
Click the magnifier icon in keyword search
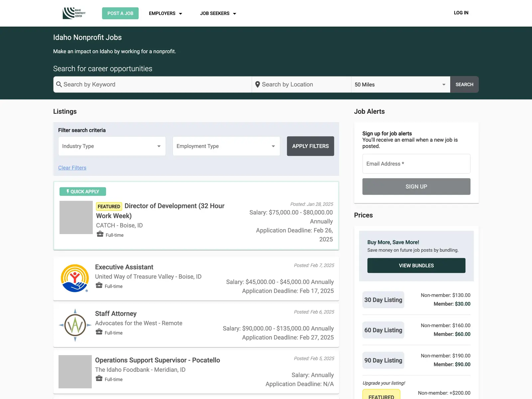point(59,84)
